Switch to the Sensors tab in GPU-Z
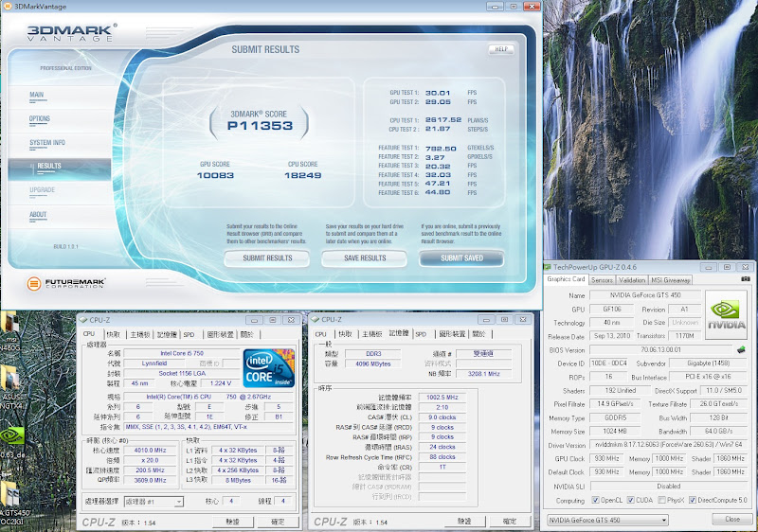This screenshot has width=758, height=532. [x=602, y=280]
